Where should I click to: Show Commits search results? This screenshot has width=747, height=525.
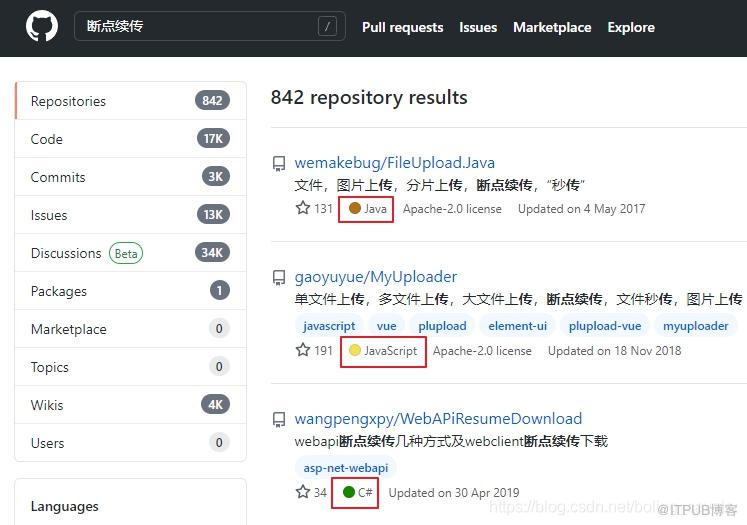pyautogui.click(x=131, y=177)
